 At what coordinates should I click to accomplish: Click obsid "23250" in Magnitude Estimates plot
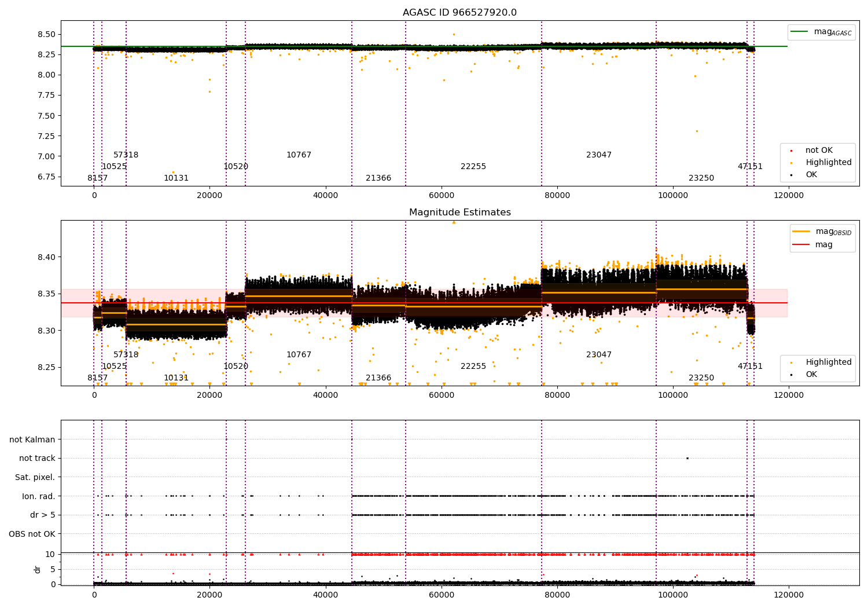pos(701,378)
